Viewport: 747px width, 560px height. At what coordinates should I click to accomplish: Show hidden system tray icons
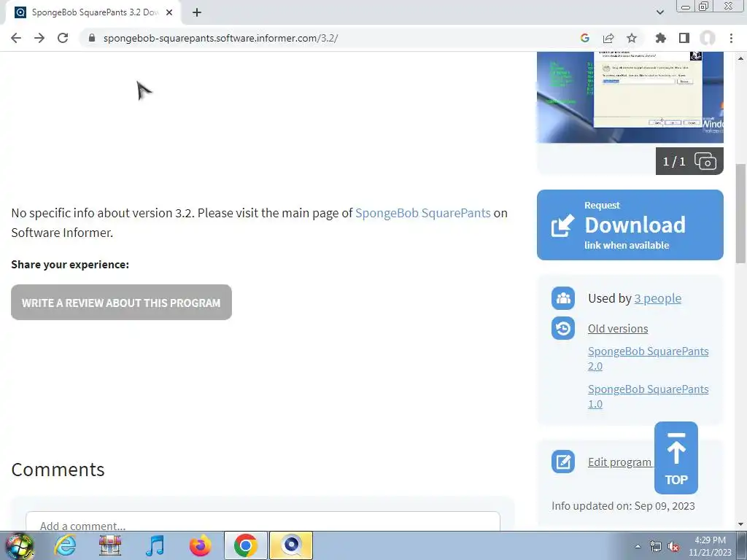tap(638, 546)
